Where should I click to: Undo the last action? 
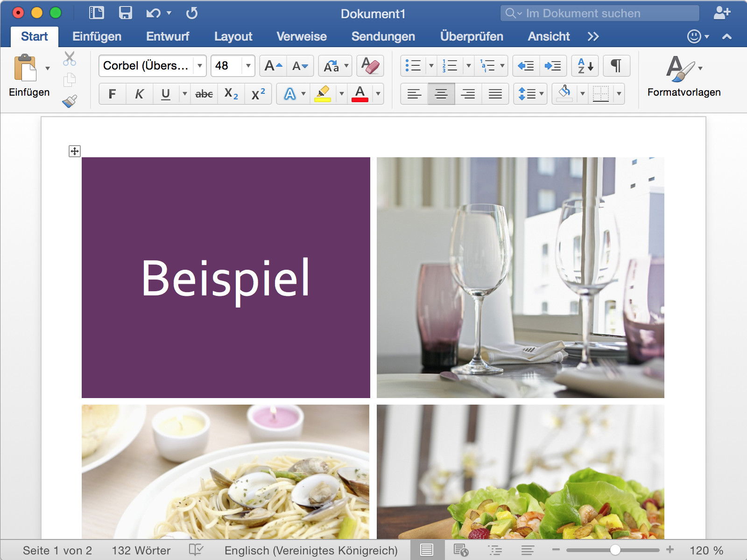pos(154,13)
